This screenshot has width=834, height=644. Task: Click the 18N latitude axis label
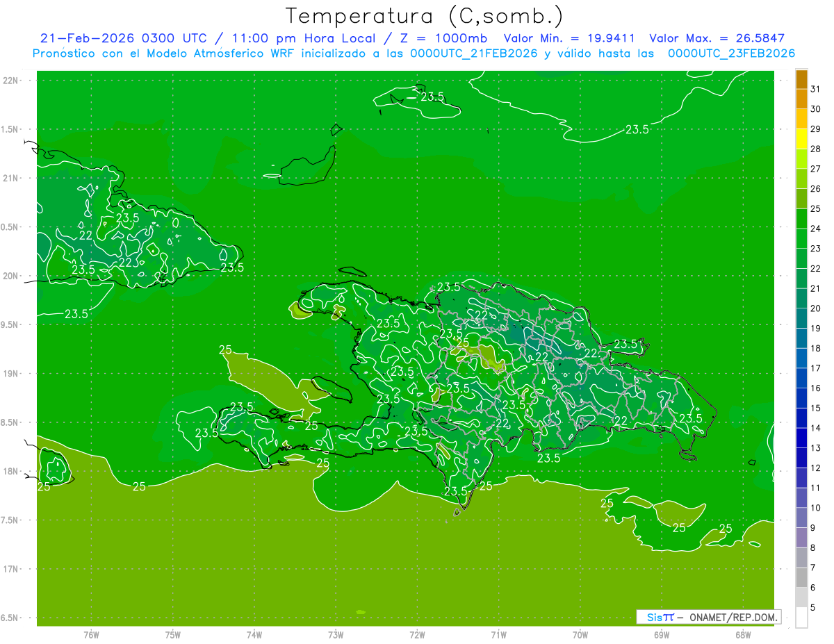tap(11, 471)
